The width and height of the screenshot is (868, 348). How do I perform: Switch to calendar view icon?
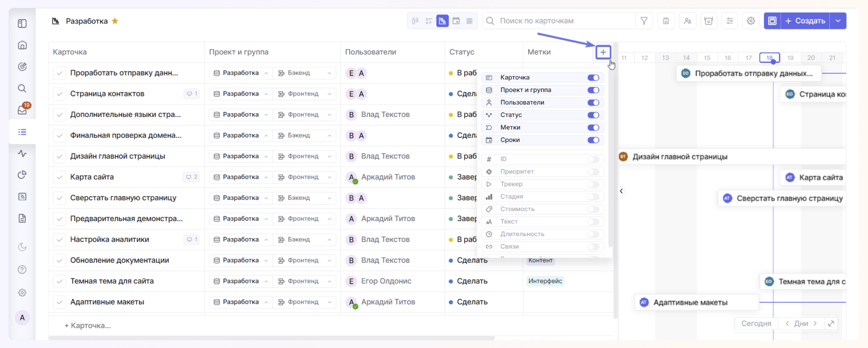click(x=456, y=21)
